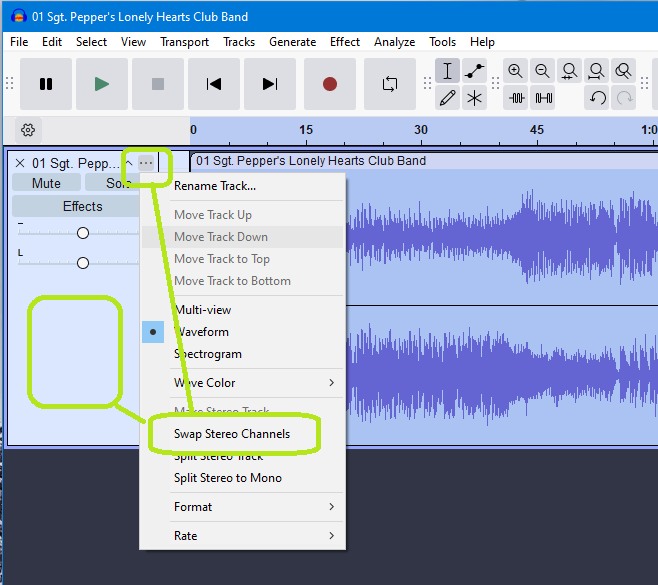Click the Zoom Toggle icon

click(x=624, y=71)
